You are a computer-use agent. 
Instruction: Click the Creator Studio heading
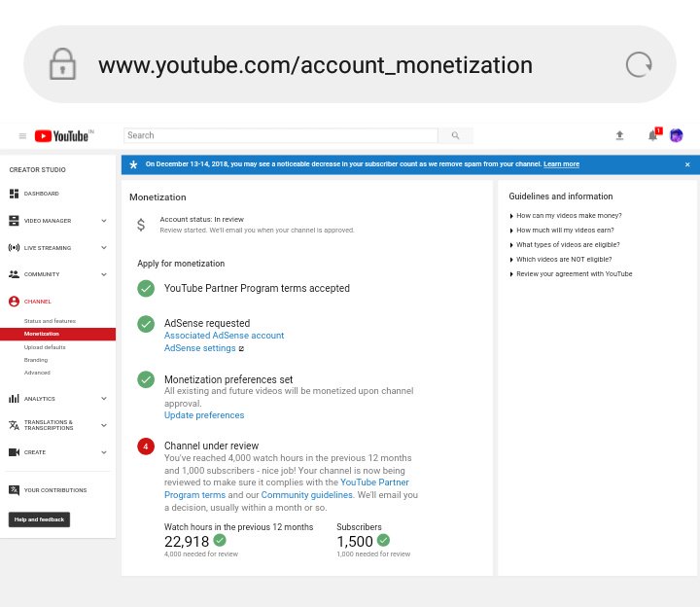(38, 169)
